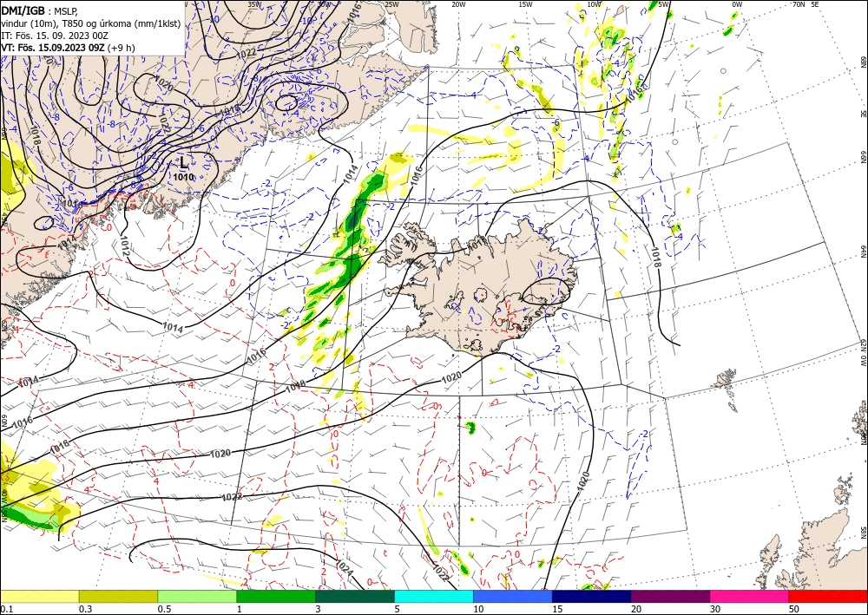Click the 'VT: Fös. 15.09.2023 09Z (+9 h)' line
868x615 pixels.
[x=68, y=48]
